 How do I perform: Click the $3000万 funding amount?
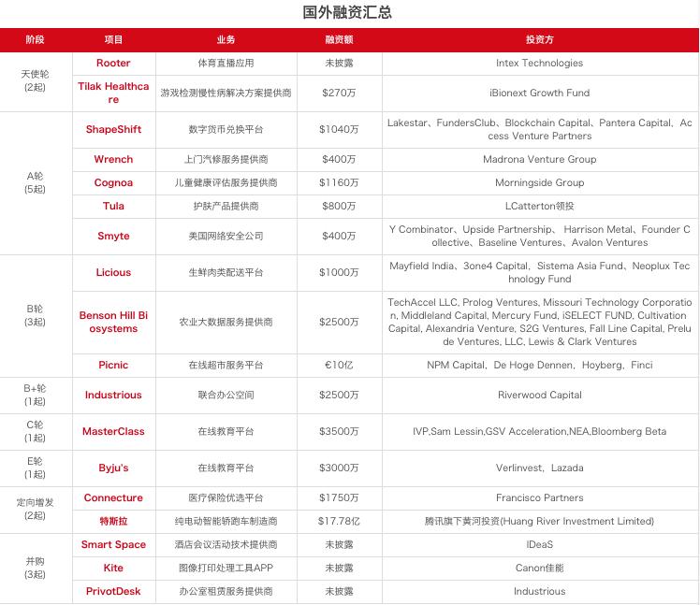[339, 468]
